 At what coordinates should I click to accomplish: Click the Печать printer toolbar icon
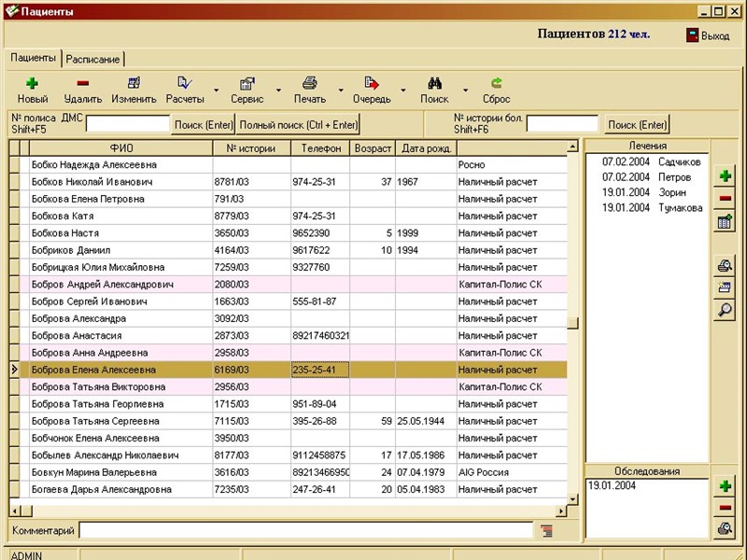tap(310, 84)
